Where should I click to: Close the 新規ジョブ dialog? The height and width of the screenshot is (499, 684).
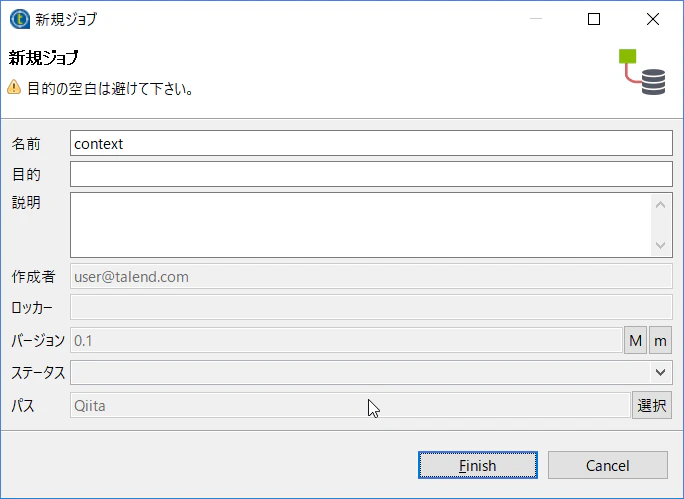[x=653, y=19]
